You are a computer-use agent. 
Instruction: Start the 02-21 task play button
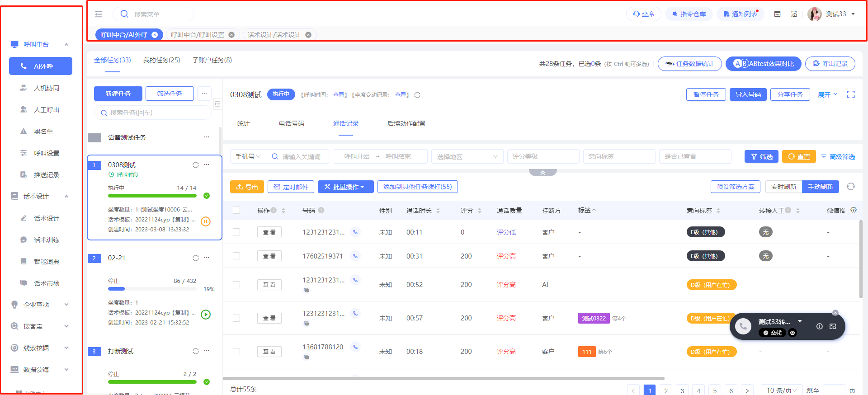pyautogui.click(x=206, y=315)
